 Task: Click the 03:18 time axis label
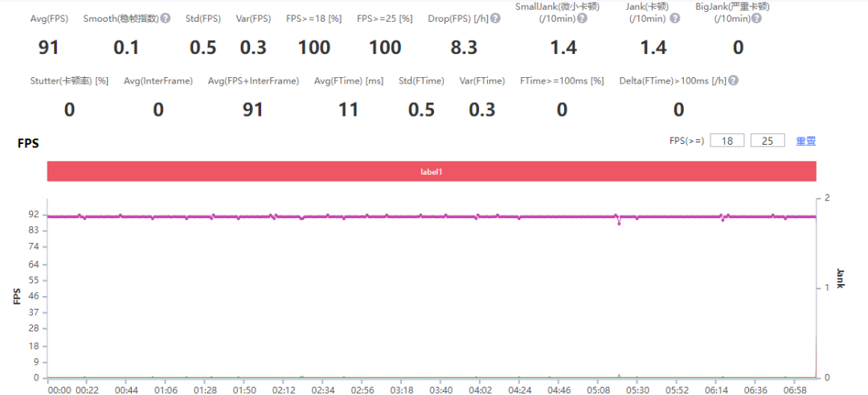[400, 389]
